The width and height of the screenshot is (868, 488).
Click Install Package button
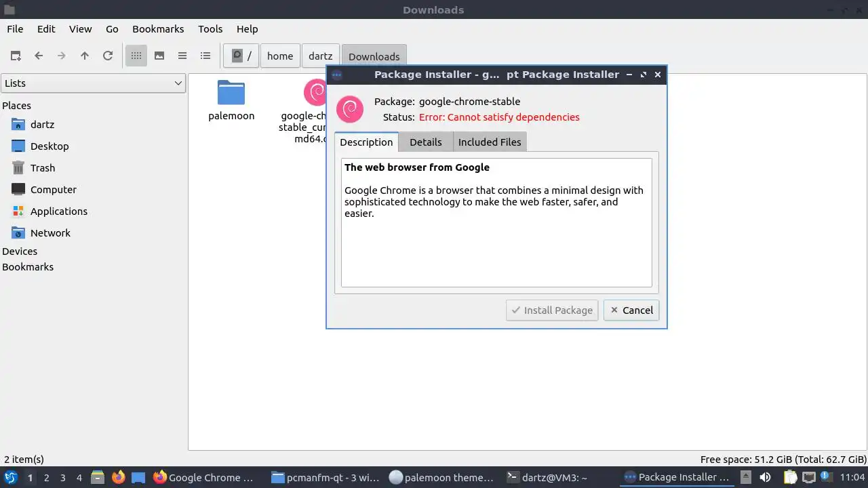553,310
